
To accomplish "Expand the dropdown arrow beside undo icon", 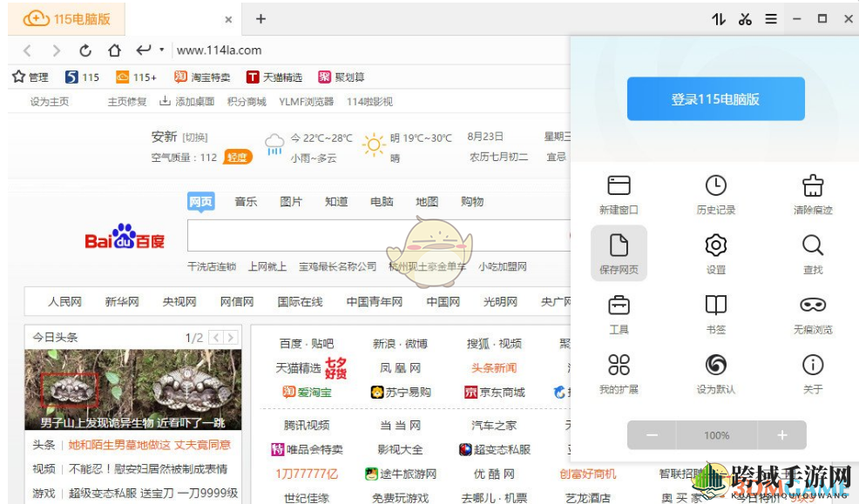I will click(x=162, y=50).
